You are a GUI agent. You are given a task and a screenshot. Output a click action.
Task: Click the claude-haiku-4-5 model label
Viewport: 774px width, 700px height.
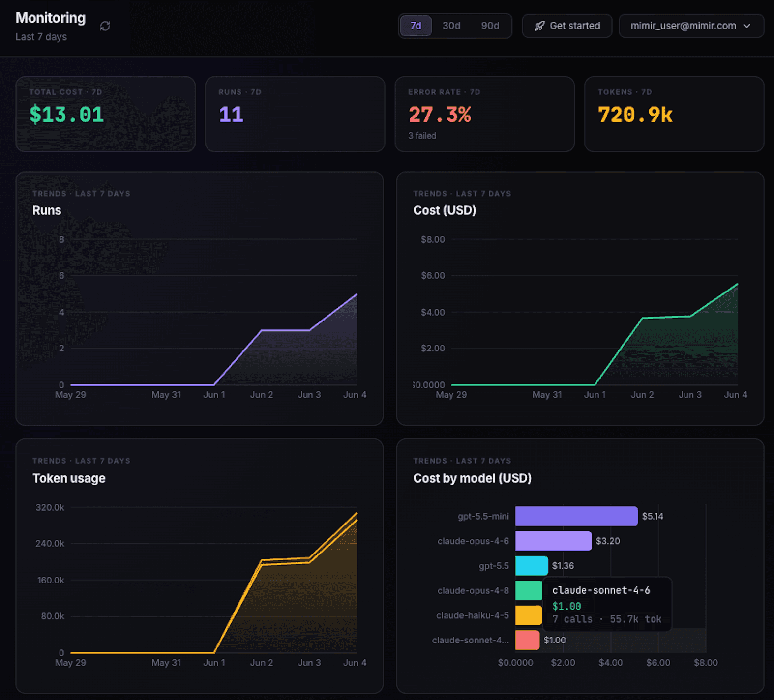coord(473,615)
